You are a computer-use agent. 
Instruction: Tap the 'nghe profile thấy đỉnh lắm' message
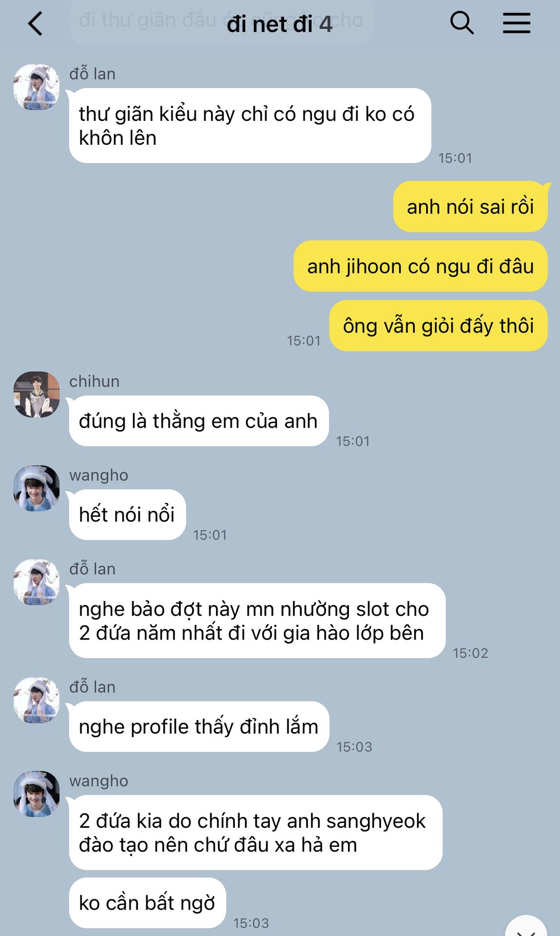pos(199,726)
